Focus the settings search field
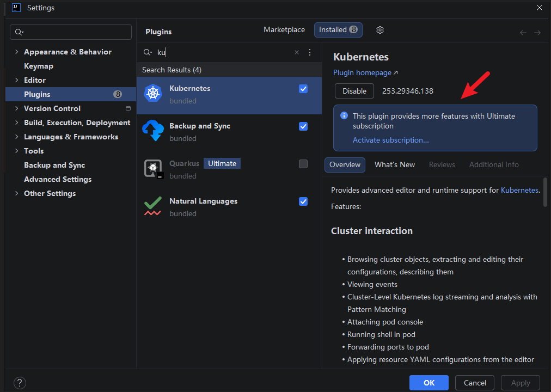The height and width of the screenshot is (392, 551). point(71,32)
